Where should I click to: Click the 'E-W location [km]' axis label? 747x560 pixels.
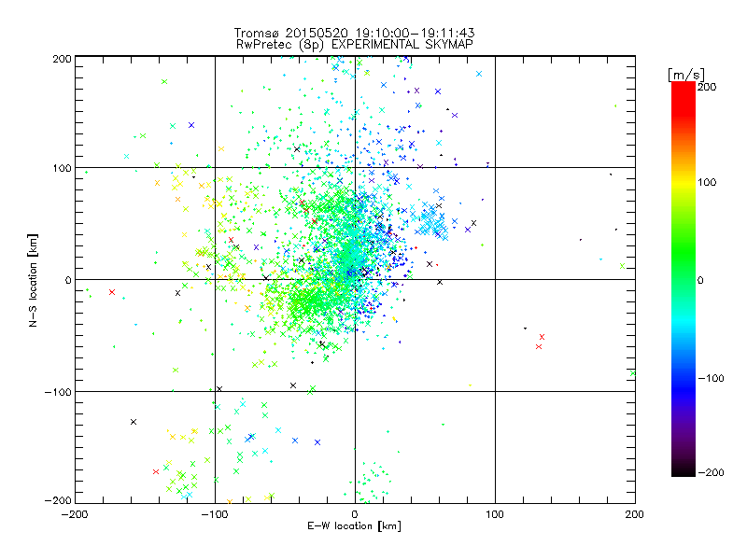(355, 526)
